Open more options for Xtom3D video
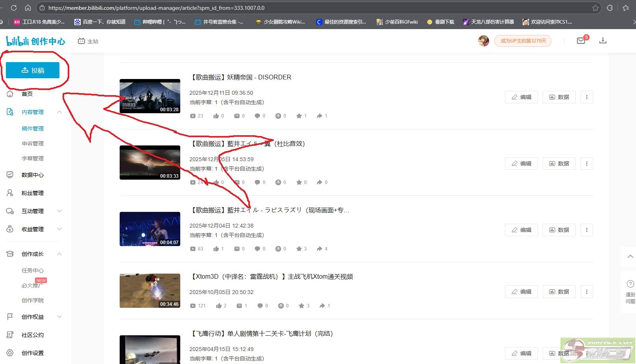The width and height of the screenshot is (636, 364). point(586,292)
